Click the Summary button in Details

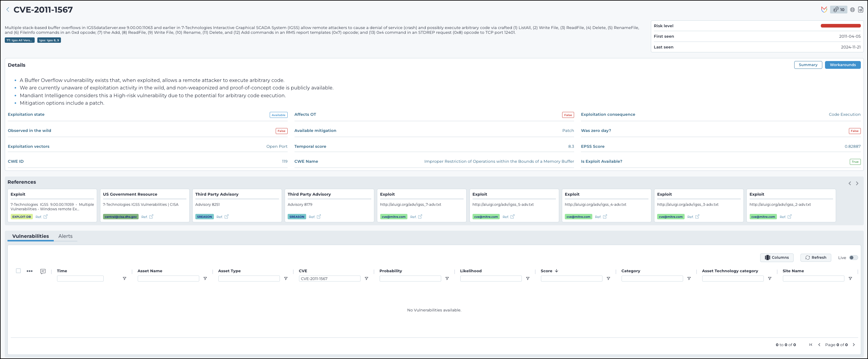[x=808, y=65]
